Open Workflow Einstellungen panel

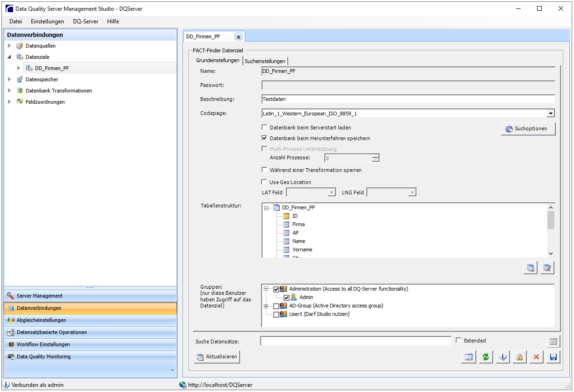tap(91, 344)
